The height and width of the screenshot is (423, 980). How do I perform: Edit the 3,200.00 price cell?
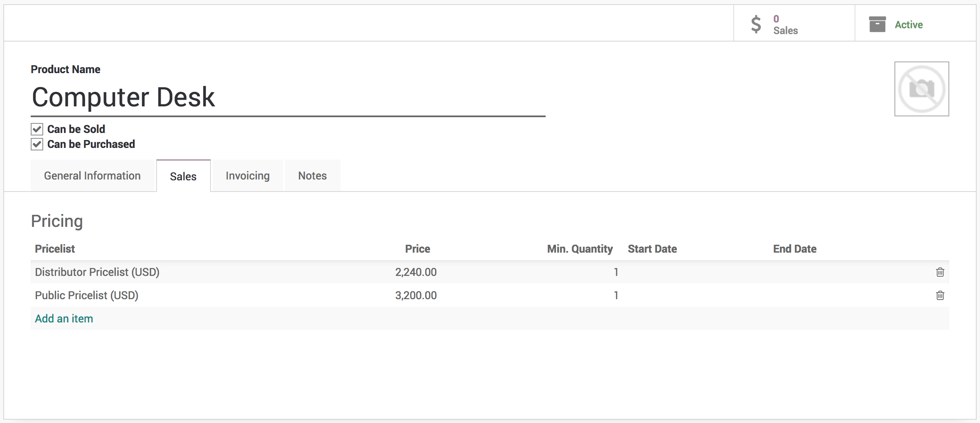click(416, 295)
